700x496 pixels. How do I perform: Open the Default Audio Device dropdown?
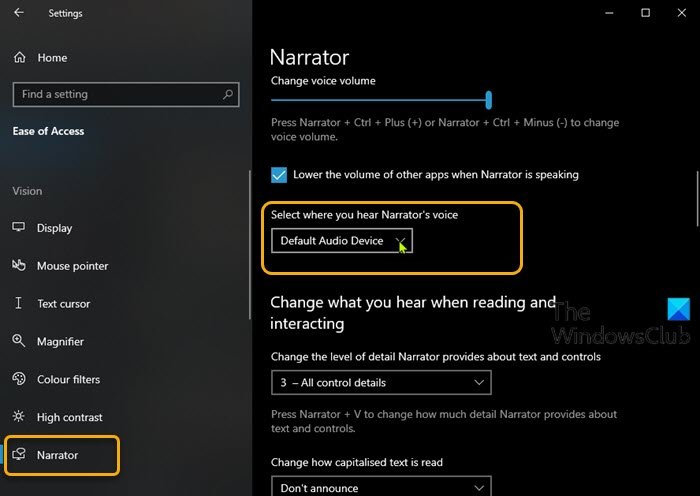(x=342, y=241)
